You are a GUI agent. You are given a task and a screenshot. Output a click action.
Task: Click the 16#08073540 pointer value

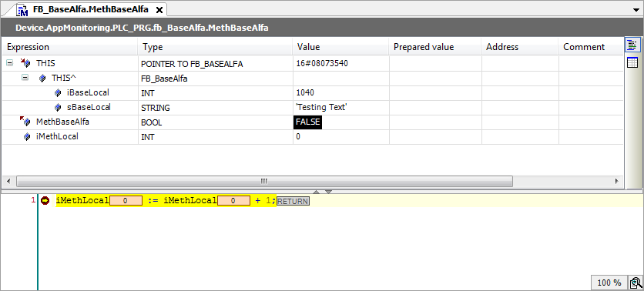[321, 64]
